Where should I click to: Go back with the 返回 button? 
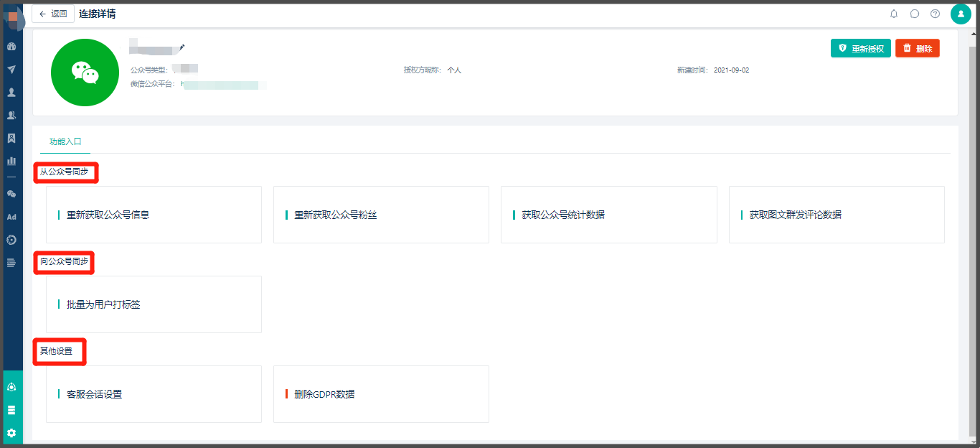click(53, 14)
